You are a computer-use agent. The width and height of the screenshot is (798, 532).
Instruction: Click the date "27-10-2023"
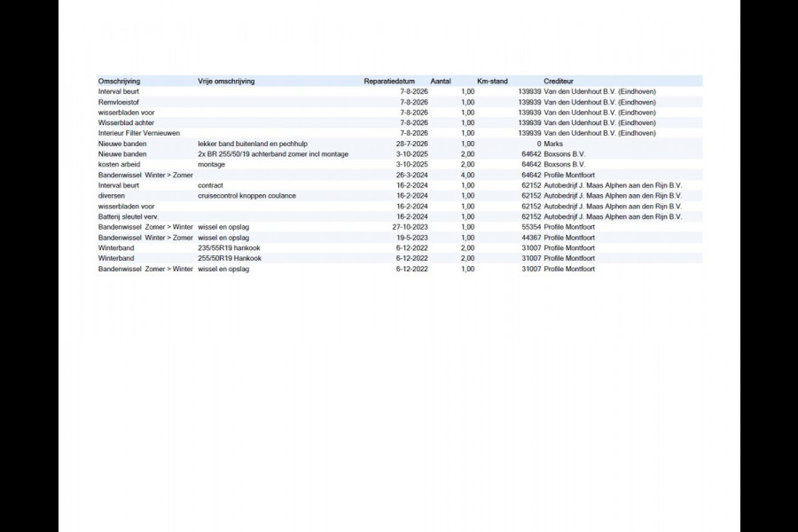(x=411, y=227)
